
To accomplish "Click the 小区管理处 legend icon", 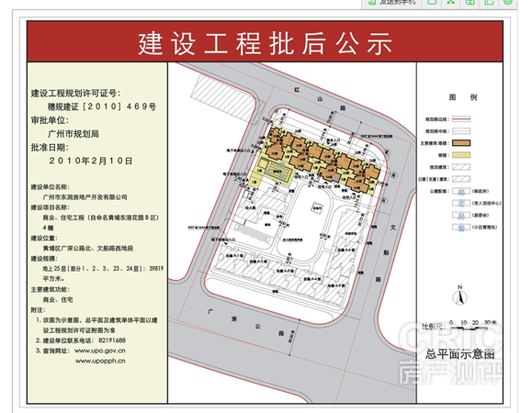I will point(461,228).
